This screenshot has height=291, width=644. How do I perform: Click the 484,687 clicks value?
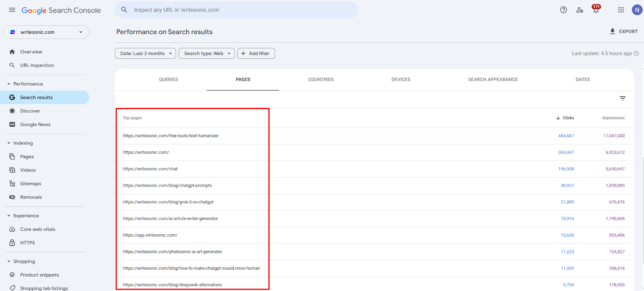pos(566,136)
